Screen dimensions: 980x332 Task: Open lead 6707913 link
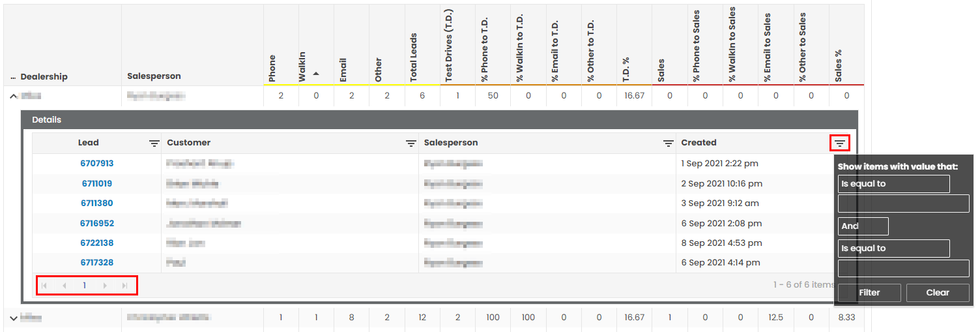(x=97, y=164)
